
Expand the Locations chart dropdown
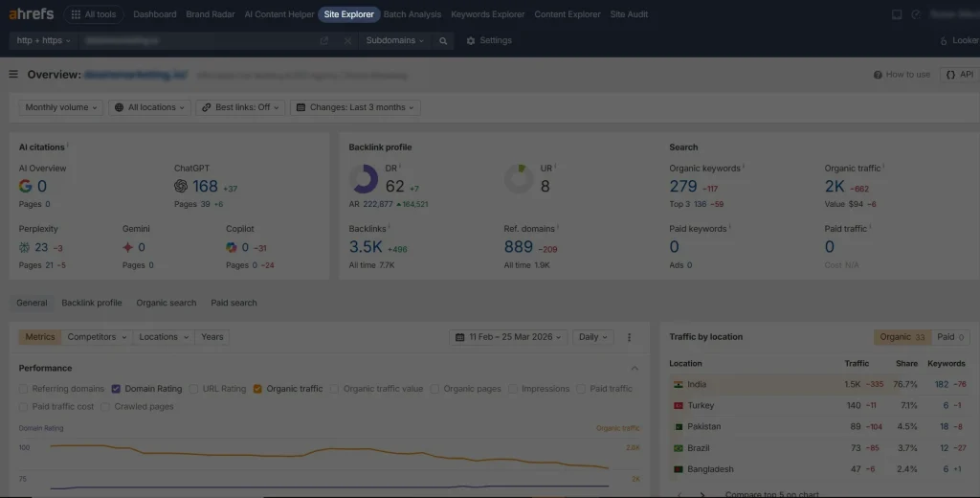[x=164, y=337]
